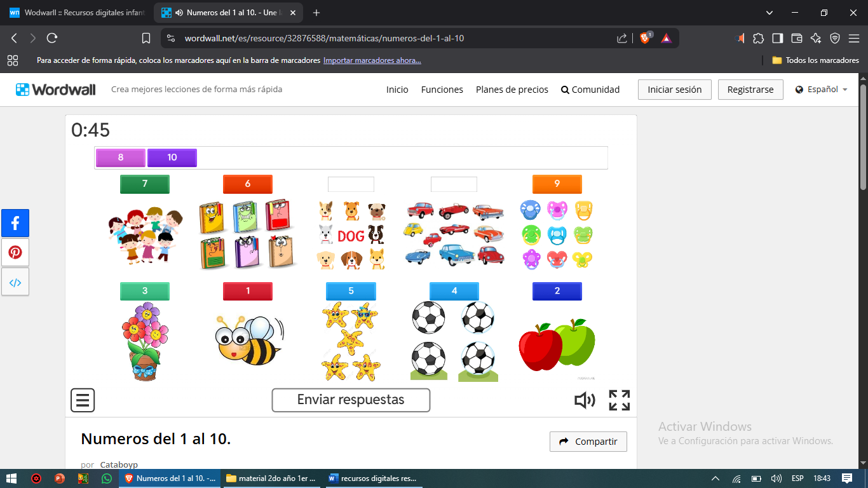Open the tab search chevron dropdown
Screen dimensions: 868x488
point(770,13)
